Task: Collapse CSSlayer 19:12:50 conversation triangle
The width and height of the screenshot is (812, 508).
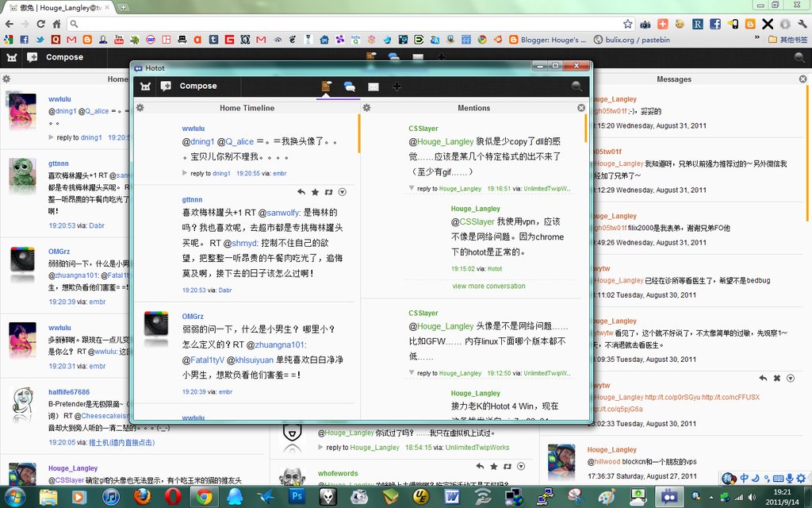Action: coord(412,373)
